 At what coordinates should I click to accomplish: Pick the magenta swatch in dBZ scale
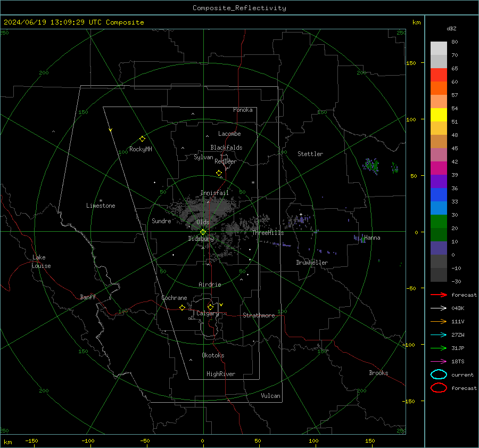(x=439, y=168)
